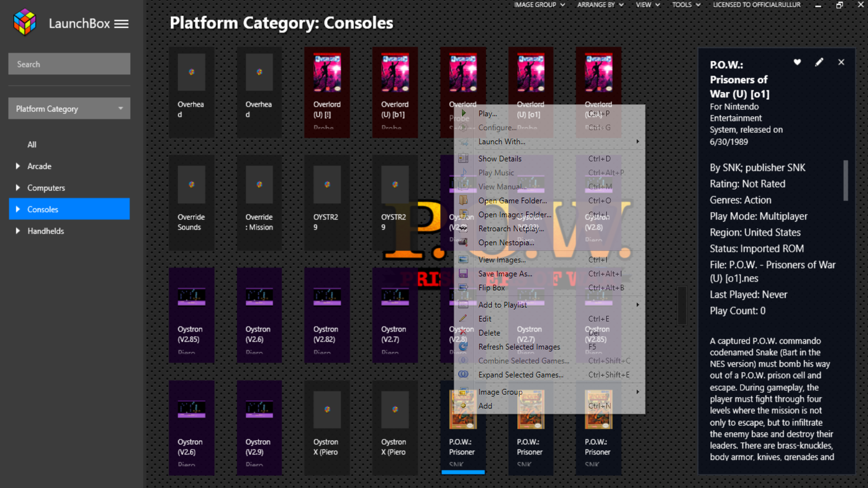Click the LaunchBox hamburger menu icon

[x=121, y=24]
